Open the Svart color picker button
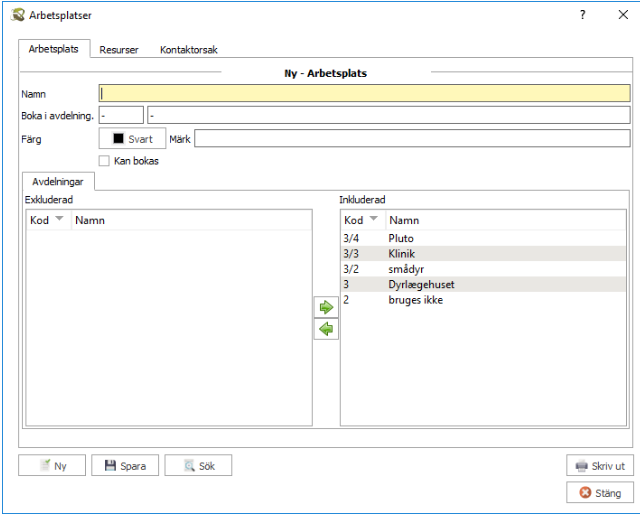This screenshot has height=514, width=640. [x=132, y=139]
